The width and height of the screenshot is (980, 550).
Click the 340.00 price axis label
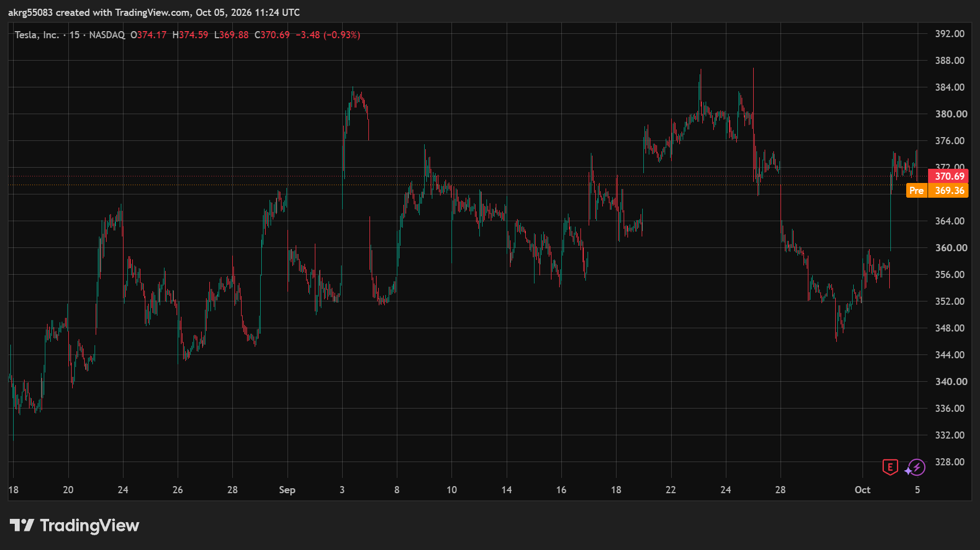(950, 382)
